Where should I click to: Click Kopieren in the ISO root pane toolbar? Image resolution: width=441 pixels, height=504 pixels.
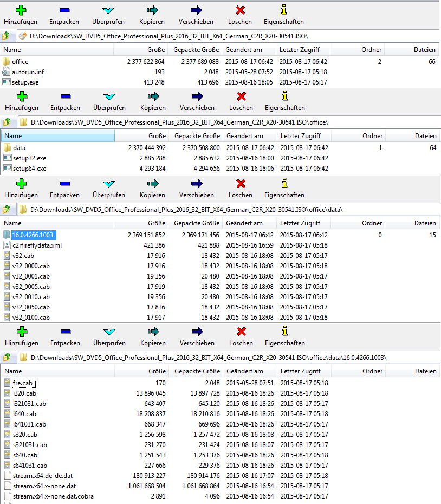point(152,15)
